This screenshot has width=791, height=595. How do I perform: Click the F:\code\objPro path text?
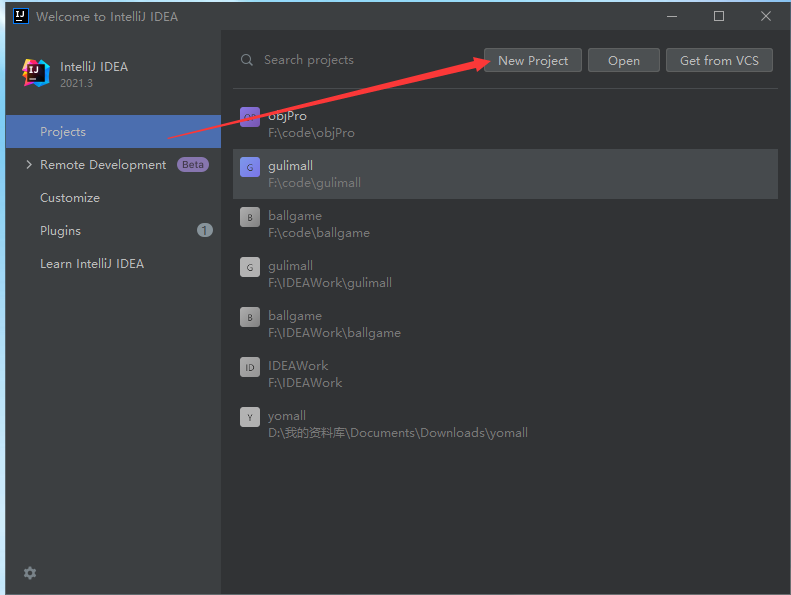[x=311, y=133]
